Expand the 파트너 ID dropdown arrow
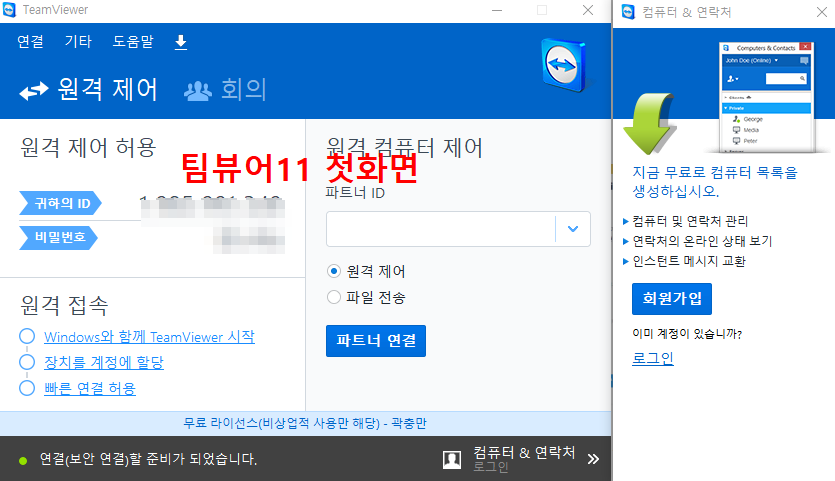835x481 pixels. pos(573,229)
